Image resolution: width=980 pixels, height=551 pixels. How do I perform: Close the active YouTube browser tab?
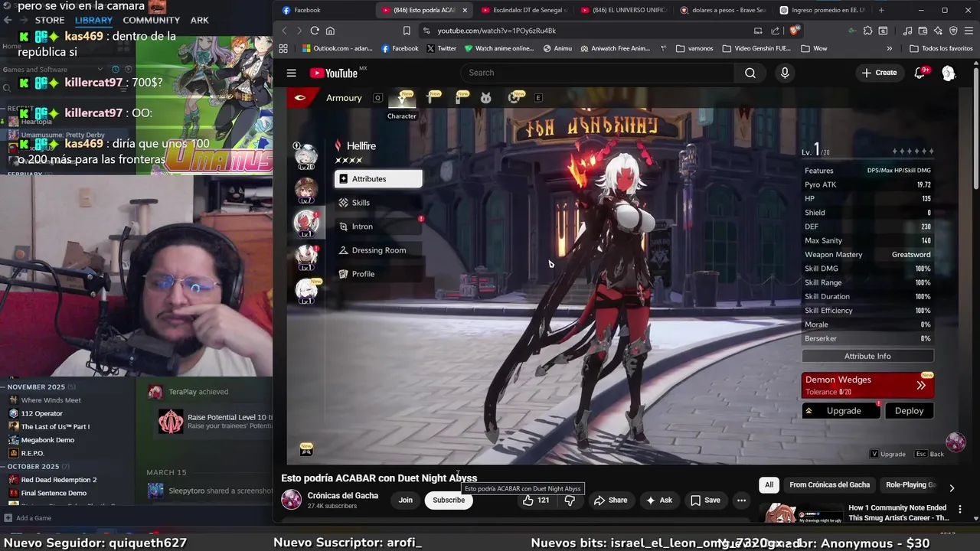coord(464,10)
